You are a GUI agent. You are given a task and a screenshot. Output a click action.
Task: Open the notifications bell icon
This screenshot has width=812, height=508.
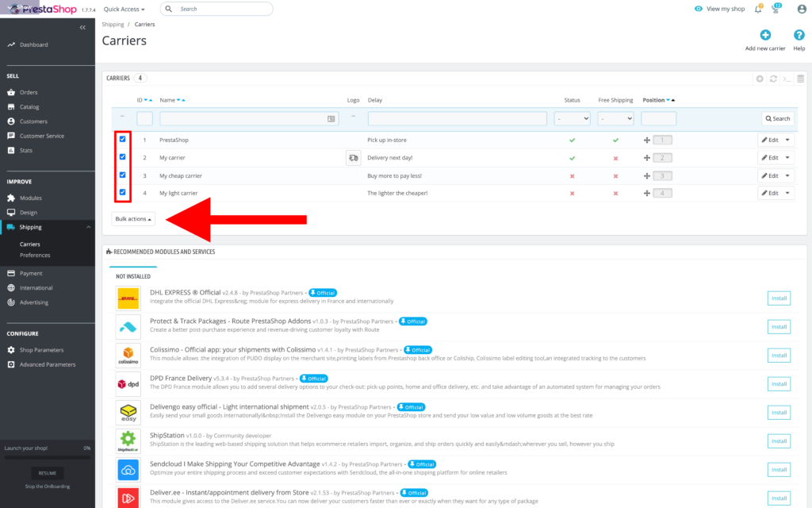(x=758, y=9)
